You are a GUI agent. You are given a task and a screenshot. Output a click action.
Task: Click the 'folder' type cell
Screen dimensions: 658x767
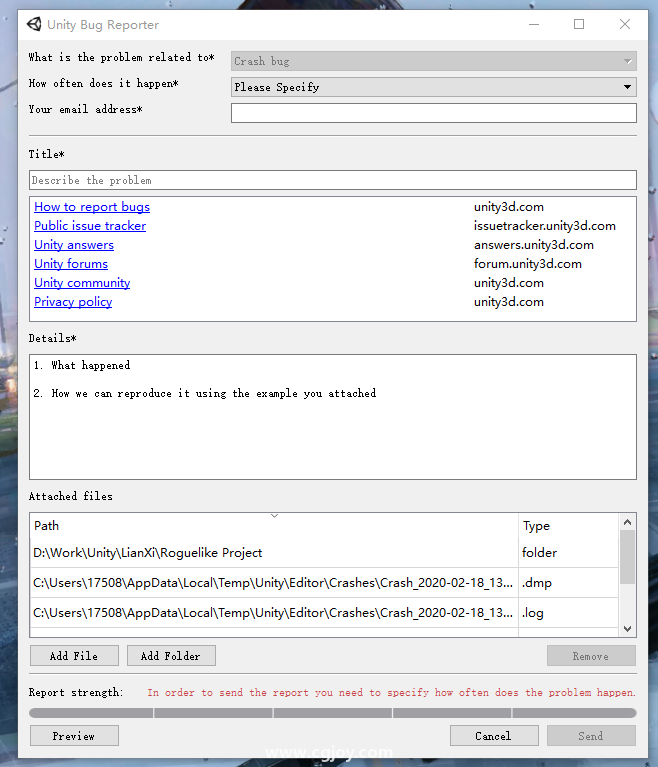pyautogui.click(x=569, y=553)
